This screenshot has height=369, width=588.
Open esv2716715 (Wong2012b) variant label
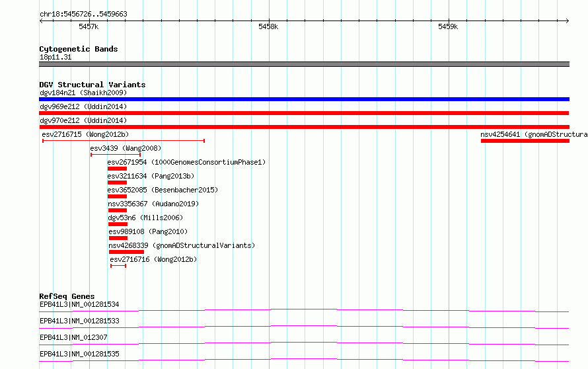pyautogui.click(x=85, y=134)
